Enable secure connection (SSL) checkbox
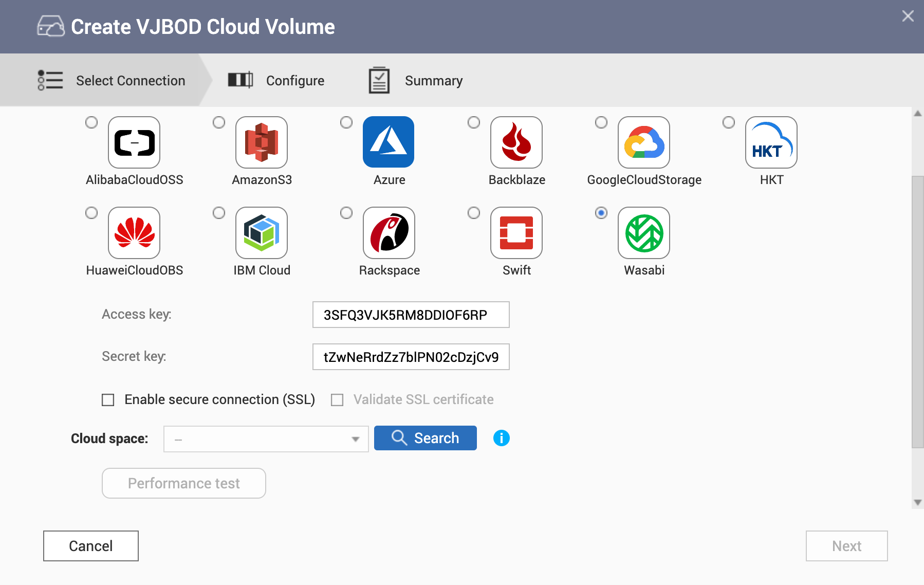 coord(108,400)
